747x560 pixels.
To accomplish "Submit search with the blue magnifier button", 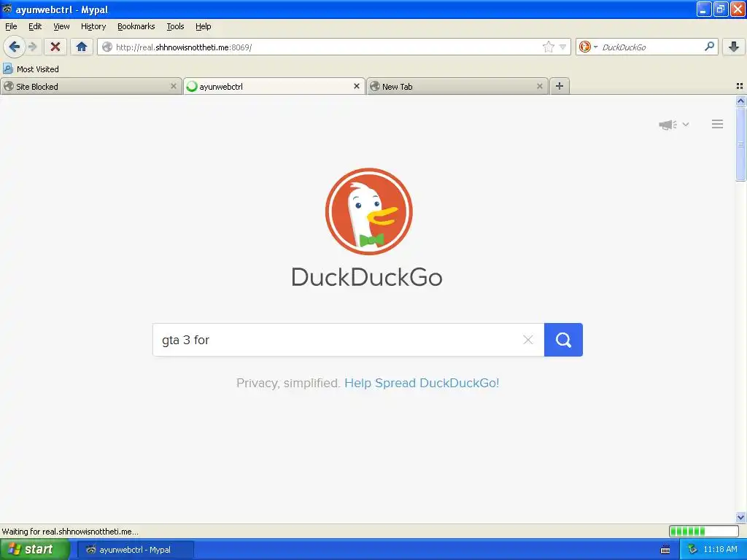I will point(564,340).
